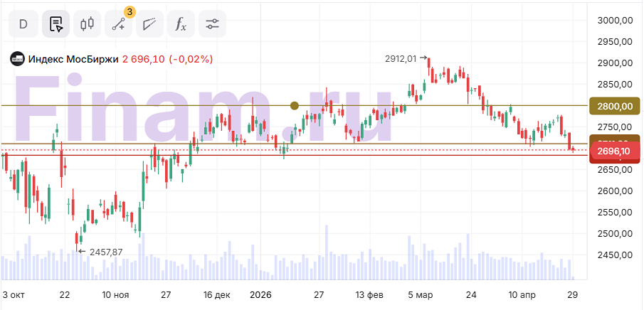Click the 2800,00 price level label
Image resolution: width=644 pixels, height=310 pixels.
click(616, 106)
